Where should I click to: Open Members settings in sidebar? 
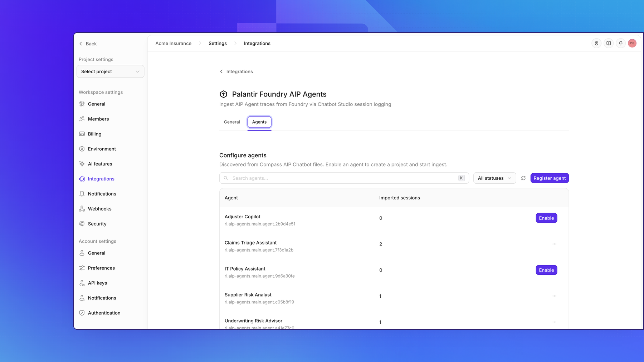(x=98, y=119)
